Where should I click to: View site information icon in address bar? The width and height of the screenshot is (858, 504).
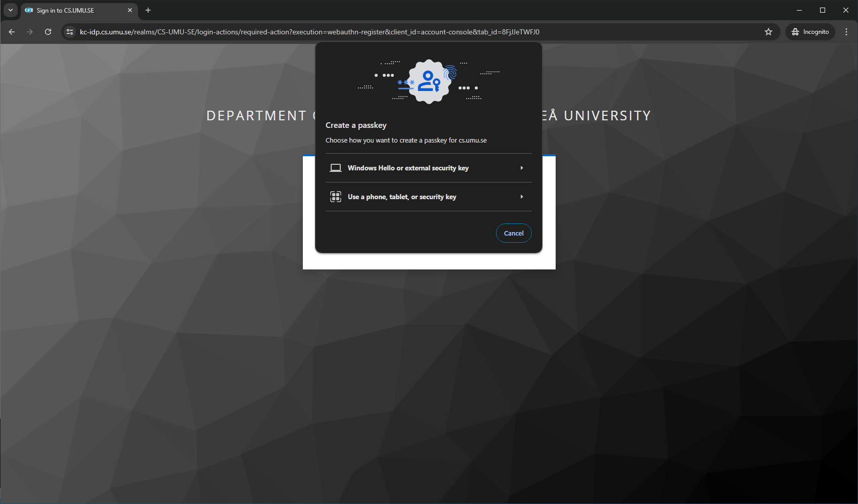click(x=70, y=32)
